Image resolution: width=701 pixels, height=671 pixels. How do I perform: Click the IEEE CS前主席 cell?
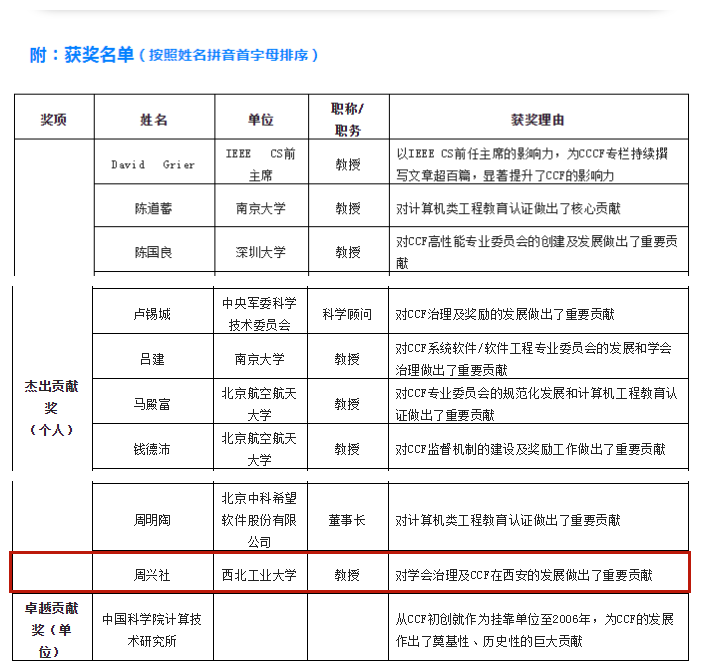260,163
